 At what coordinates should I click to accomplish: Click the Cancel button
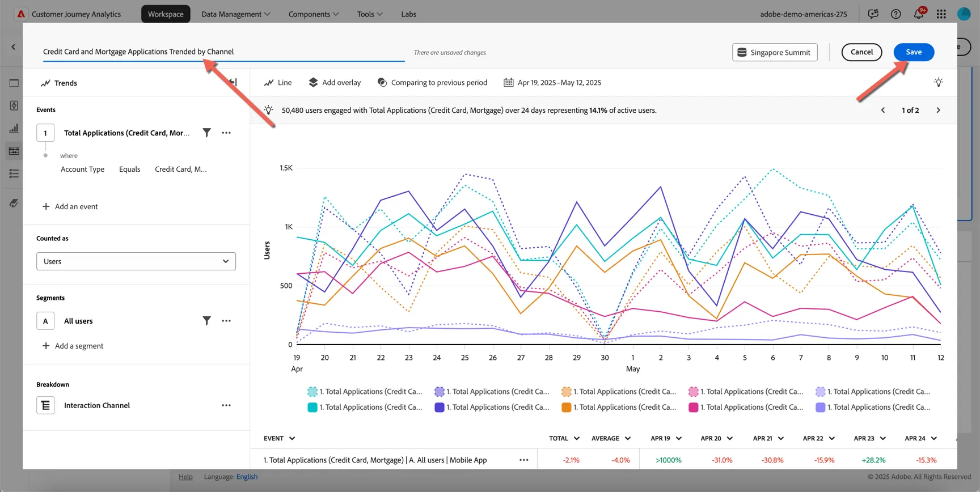point(861,52)
